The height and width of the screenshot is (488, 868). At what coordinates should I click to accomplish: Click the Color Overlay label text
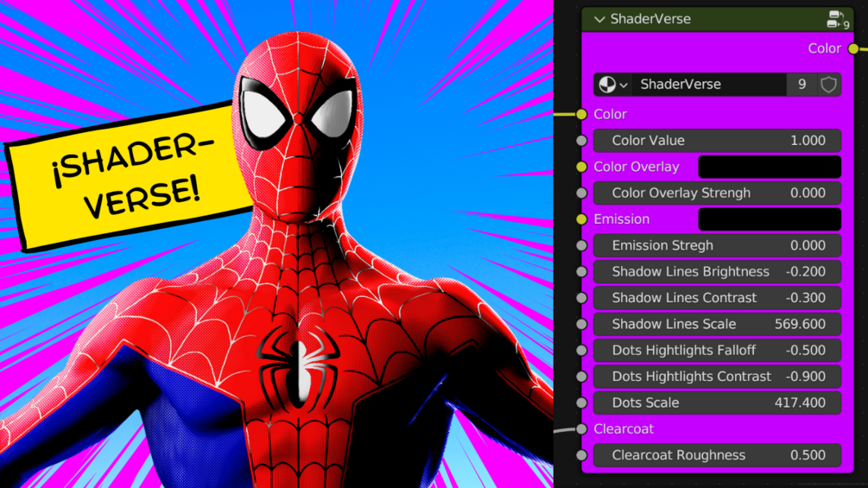(636, 167)
